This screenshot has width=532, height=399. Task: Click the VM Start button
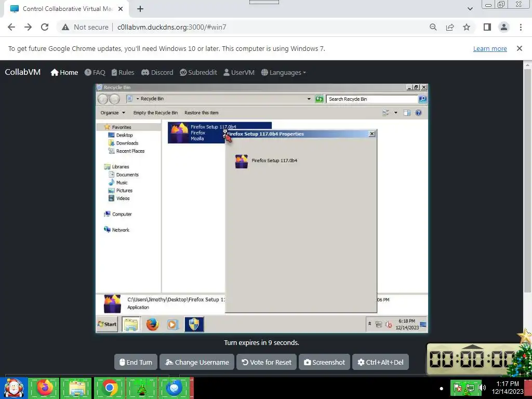pyautogui.click(x=107, y=324)
